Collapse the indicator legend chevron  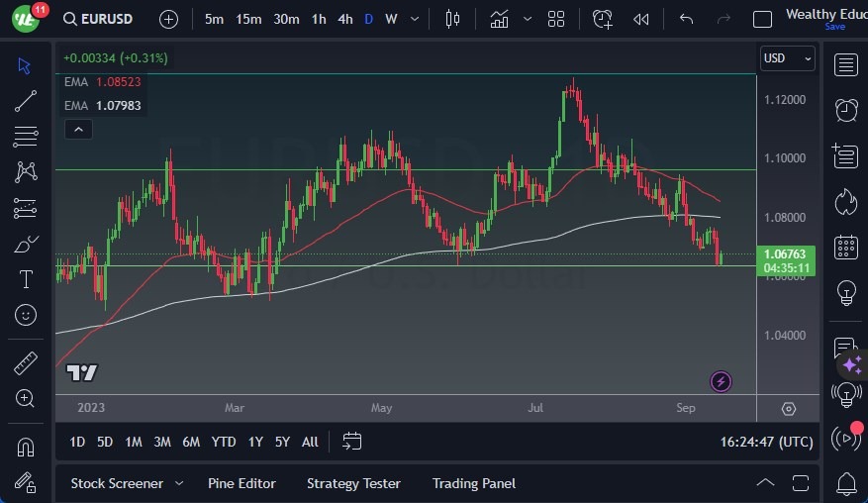tap(77, 129)
